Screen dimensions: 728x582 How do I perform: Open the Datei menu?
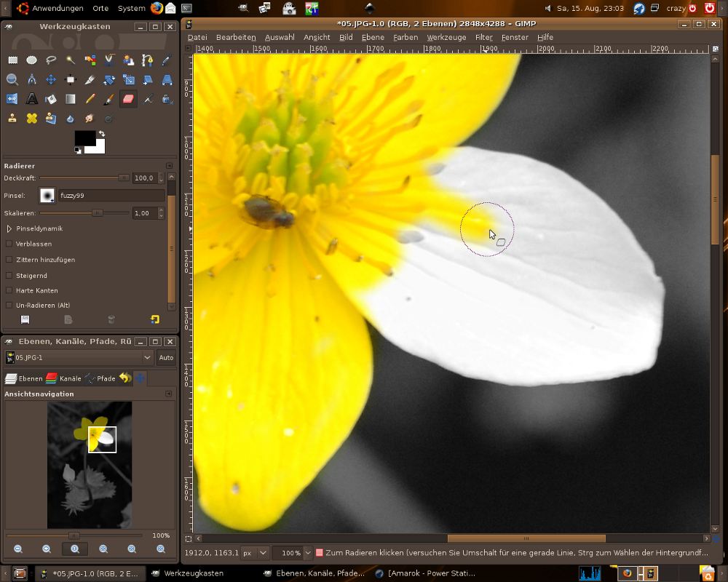coord(197,37)
